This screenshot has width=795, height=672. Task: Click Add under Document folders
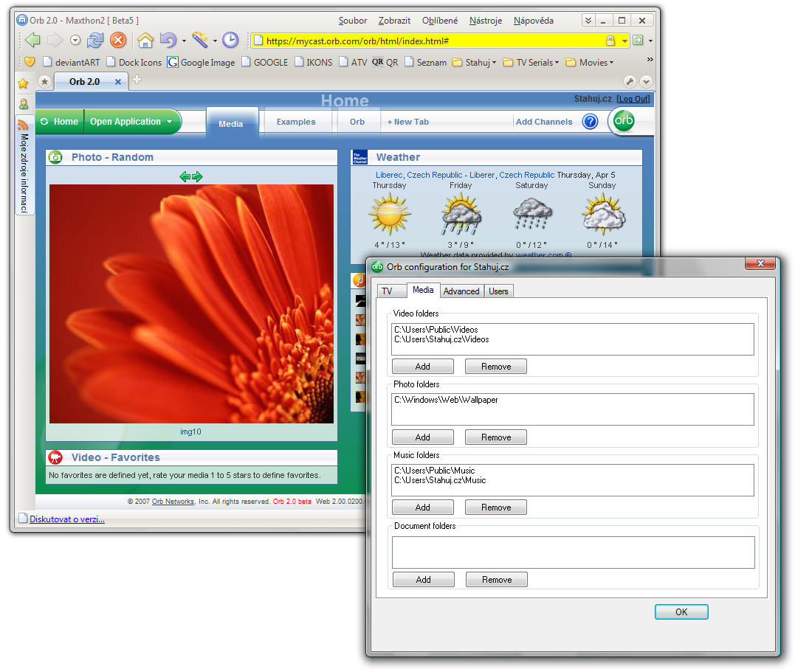(424, 579)
